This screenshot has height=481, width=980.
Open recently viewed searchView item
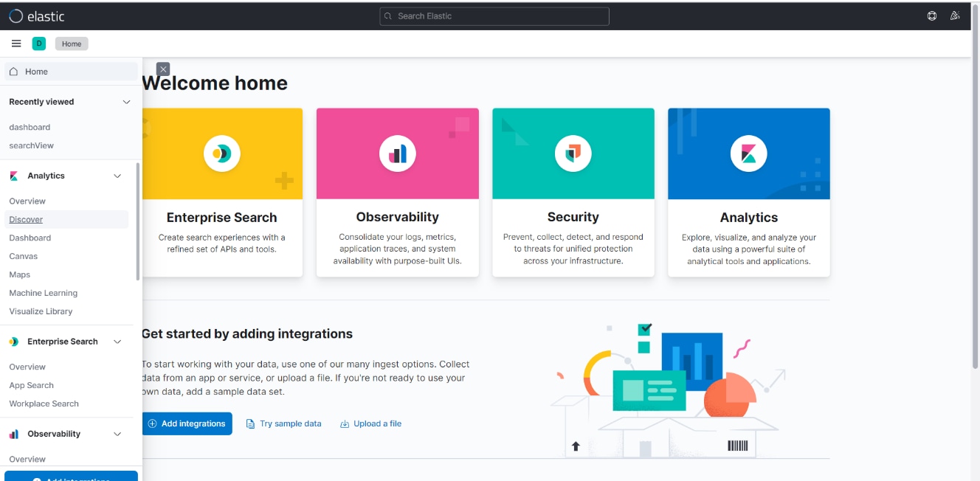pyautogui.click(x=32, y=145)
